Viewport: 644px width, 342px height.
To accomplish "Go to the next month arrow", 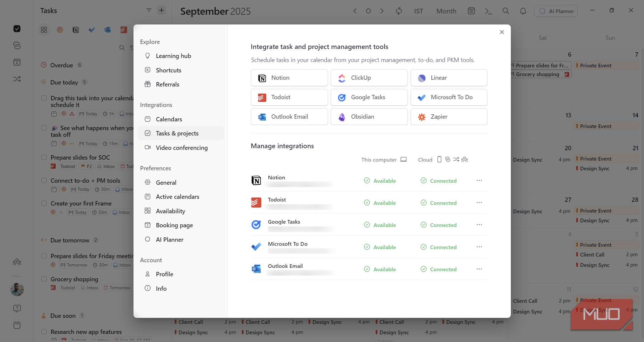I will (x=382, y=11).
